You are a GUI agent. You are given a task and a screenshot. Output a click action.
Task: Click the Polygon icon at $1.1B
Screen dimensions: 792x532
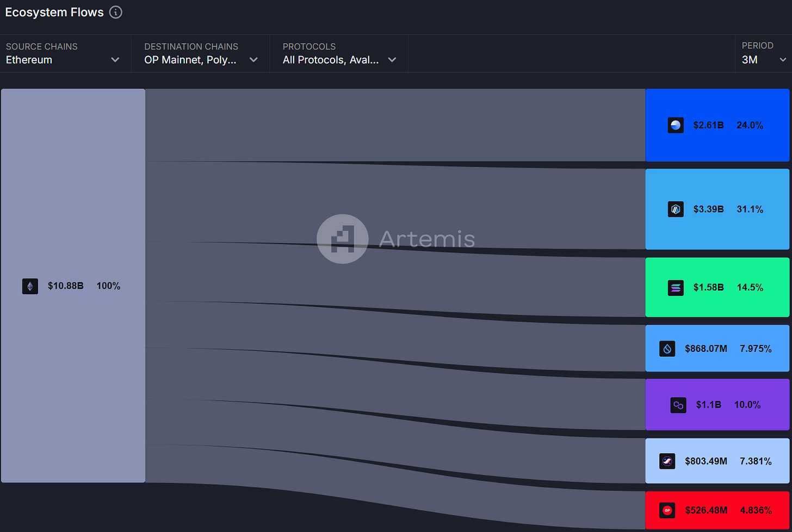[678, 405]
